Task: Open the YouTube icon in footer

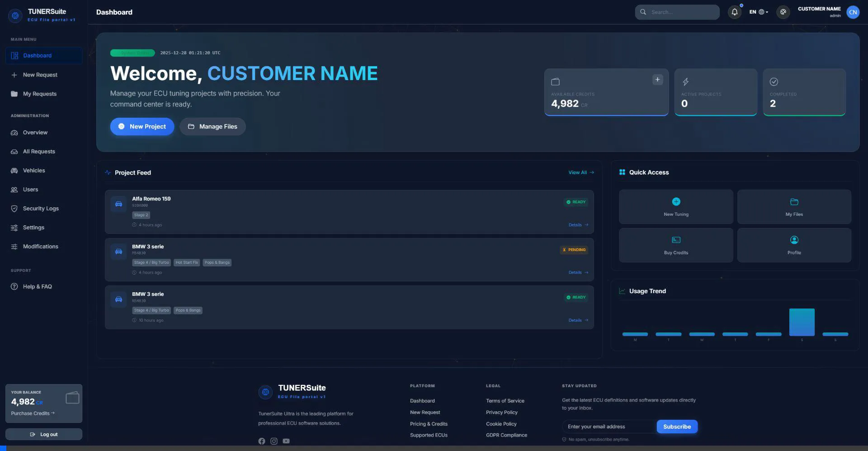Action: (286, 441)
